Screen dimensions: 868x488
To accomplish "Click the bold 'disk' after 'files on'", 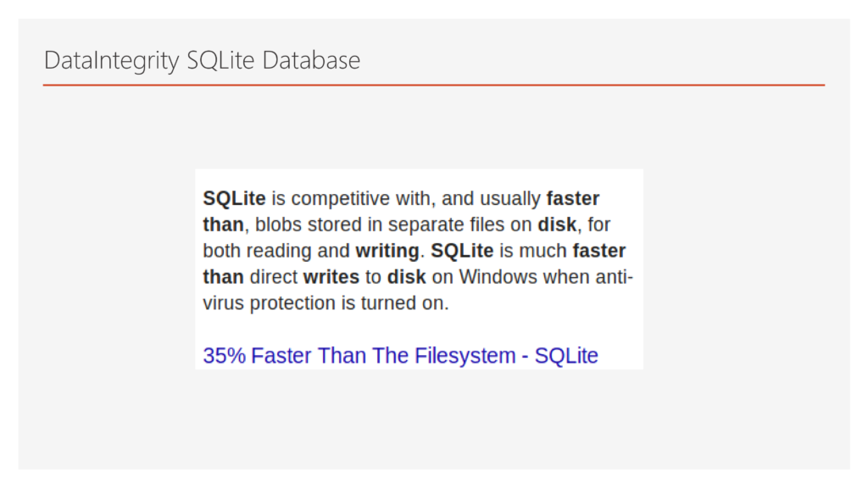I will 557,225.
